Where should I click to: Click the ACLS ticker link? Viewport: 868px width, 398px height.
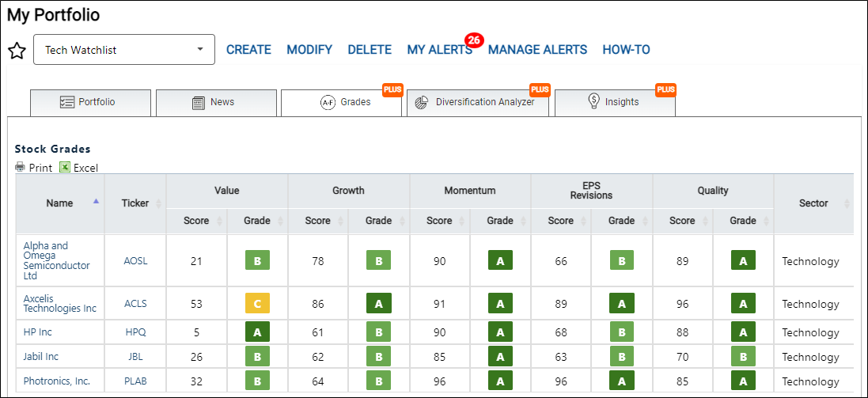(x=135, y=304)
